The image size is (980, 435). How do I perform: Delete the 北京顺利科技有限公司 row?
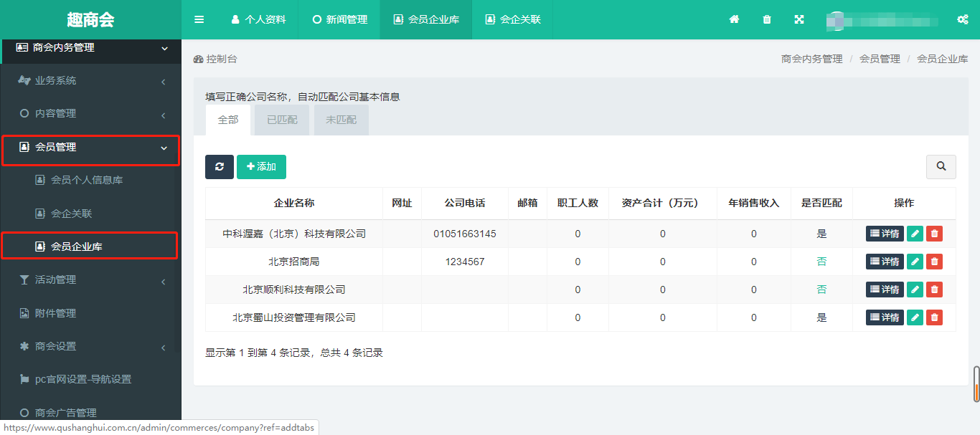pyautogui.click(x=934, y=290)
